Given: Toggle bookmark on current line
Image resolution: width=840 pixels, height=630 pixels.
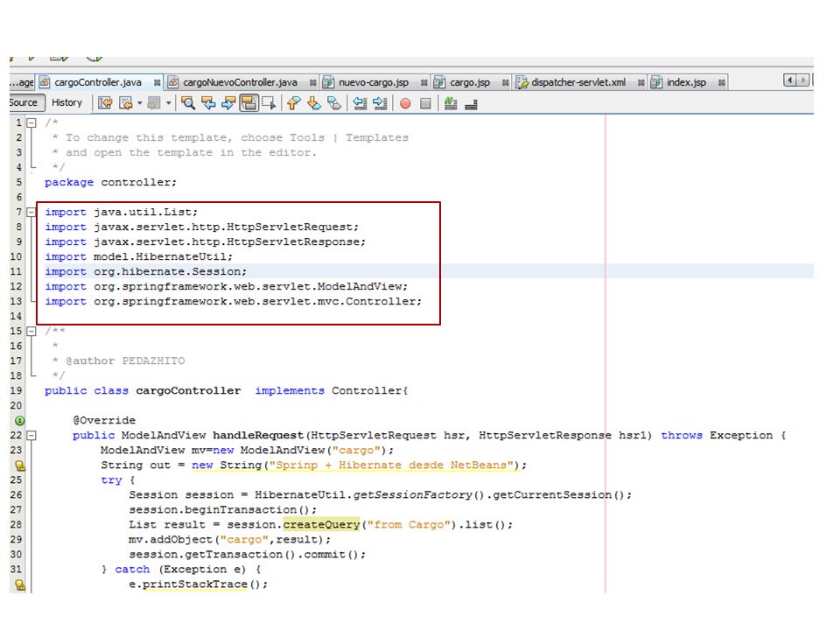Looking at the screenshot, I should tap(334, 103).
